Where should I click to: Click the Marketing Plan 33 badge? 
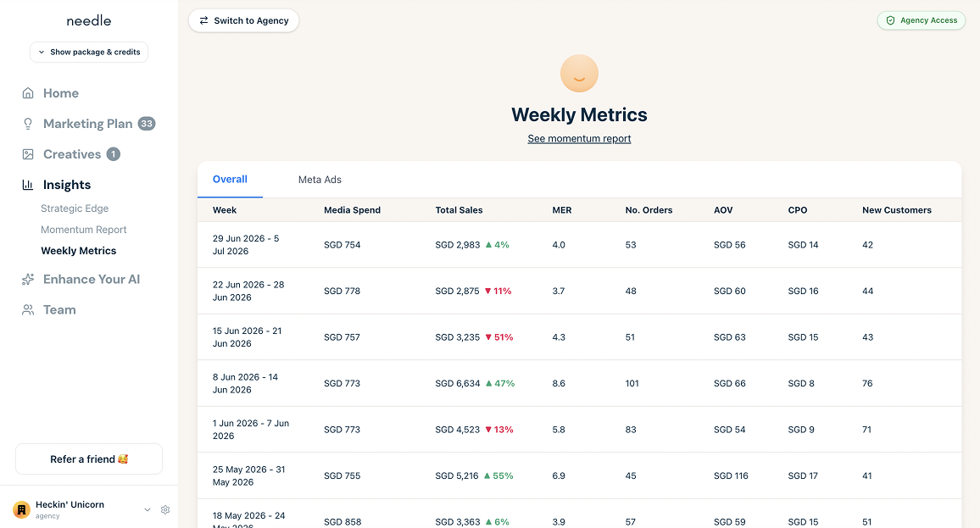pyautogui.click(x=147, y=124)
